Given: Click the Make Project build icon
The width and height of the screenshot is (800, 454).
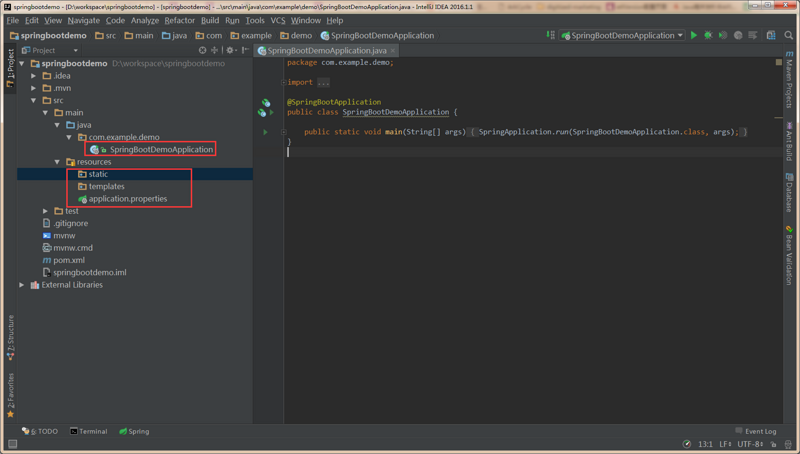Looking at the screenshot, I should click(x=551, y=35).
